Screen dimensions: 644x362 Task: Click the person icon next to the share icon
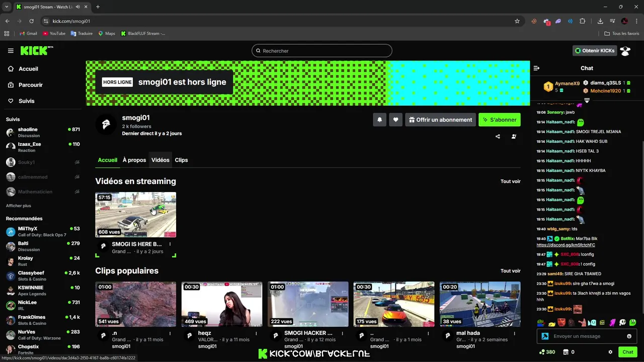[514, 136]
